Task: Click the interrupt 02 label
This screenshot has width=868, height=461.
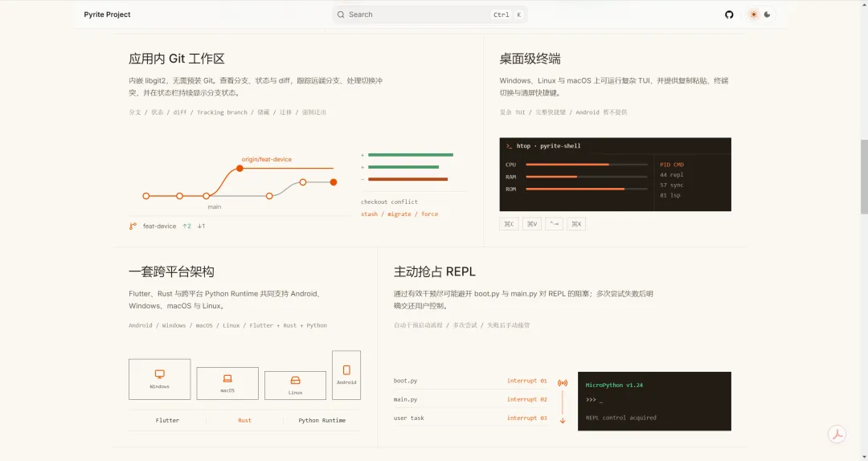Action: click(527, 399)
